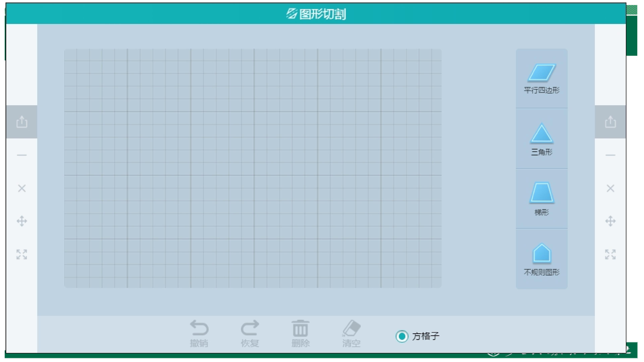
Task: Click the right panel minimize dash
Action: 610,155
